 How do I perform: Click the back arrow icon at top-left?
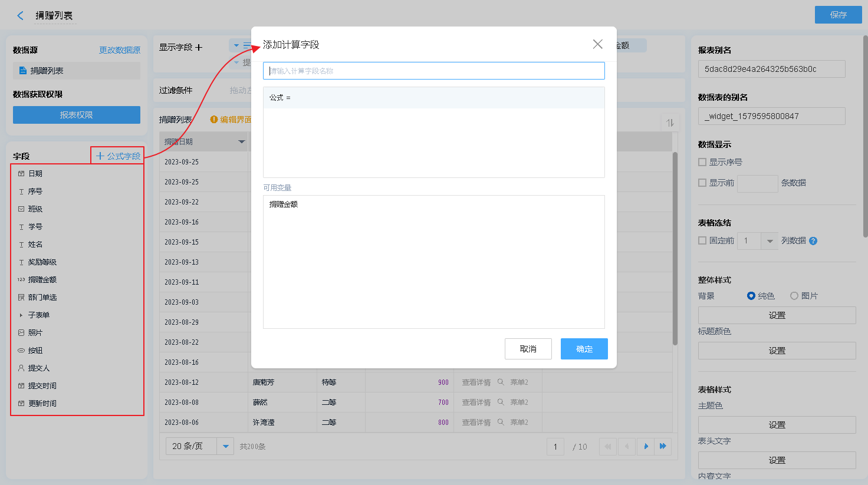click(21, 16)
